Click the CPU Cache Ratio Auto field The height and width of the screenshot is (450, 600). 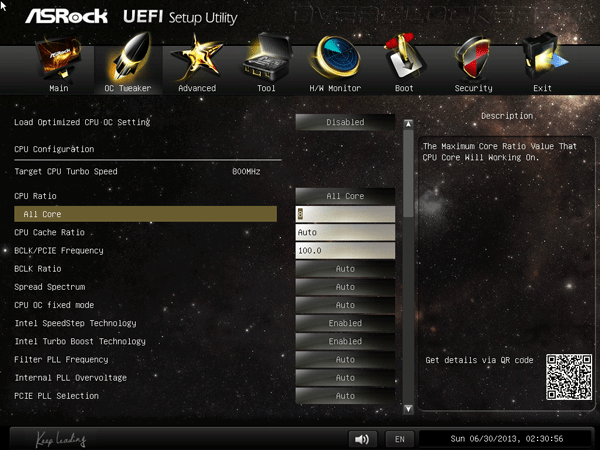point(345,232)
